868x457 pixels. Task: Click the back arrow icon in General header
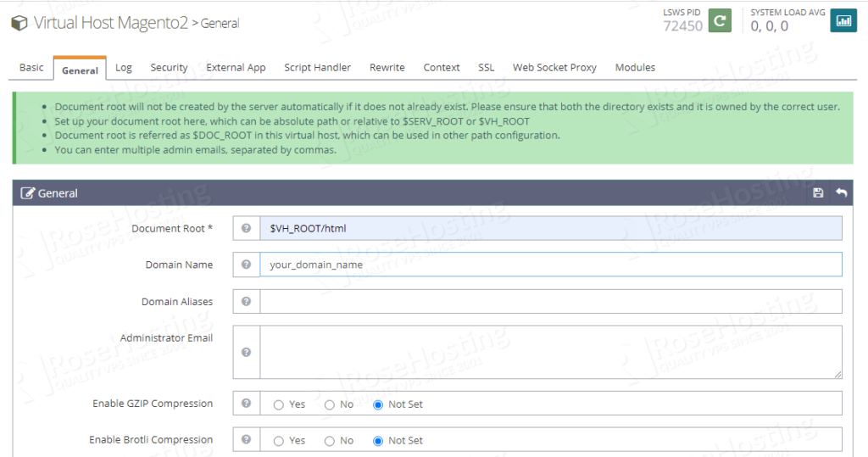pos(841,193)
